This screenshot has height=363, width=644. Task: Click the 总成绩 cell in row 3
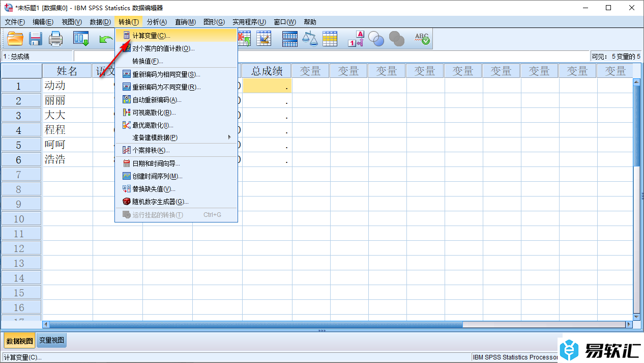267,115
